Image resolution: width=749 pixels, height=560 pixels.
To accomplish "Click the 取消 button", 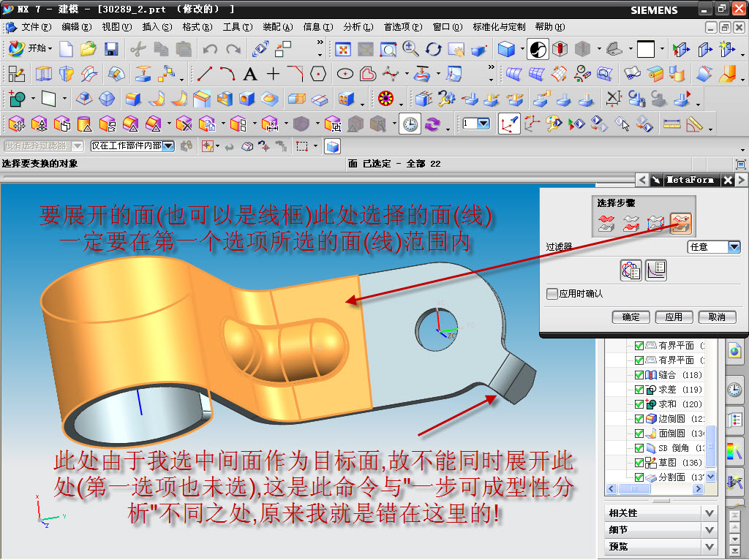I will pyautogui.click(x=717, y=317).
